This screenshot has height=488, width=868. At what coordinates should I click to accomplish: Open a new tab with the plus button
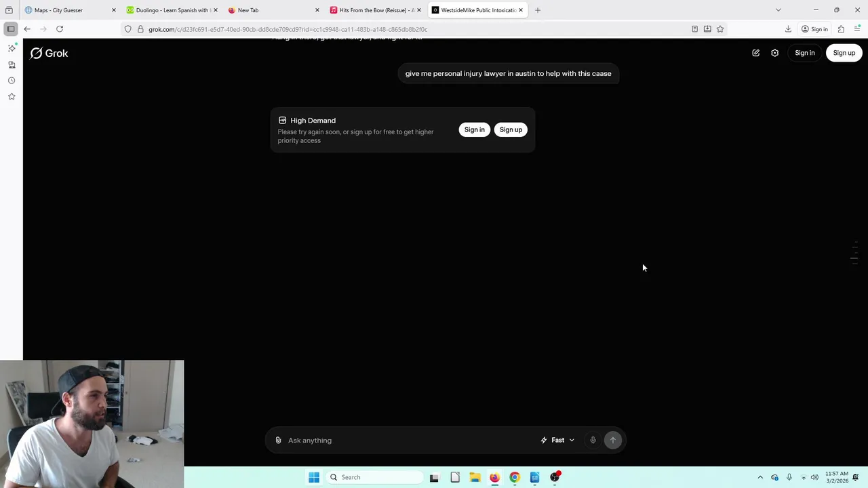(538, 10)
